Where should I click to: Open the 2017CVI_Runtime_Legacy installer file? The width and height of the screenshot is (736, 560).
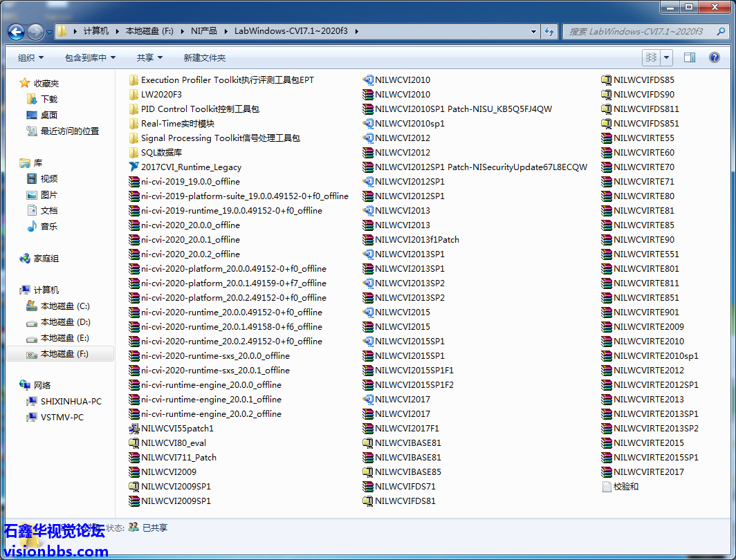190,167
